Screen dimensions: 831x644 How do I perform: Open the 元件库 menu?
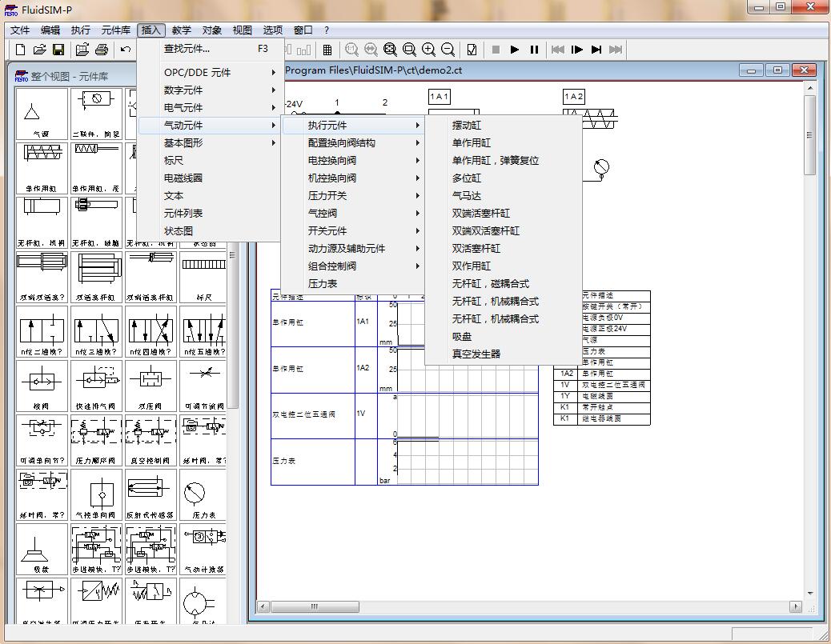(x=115, y=30)
